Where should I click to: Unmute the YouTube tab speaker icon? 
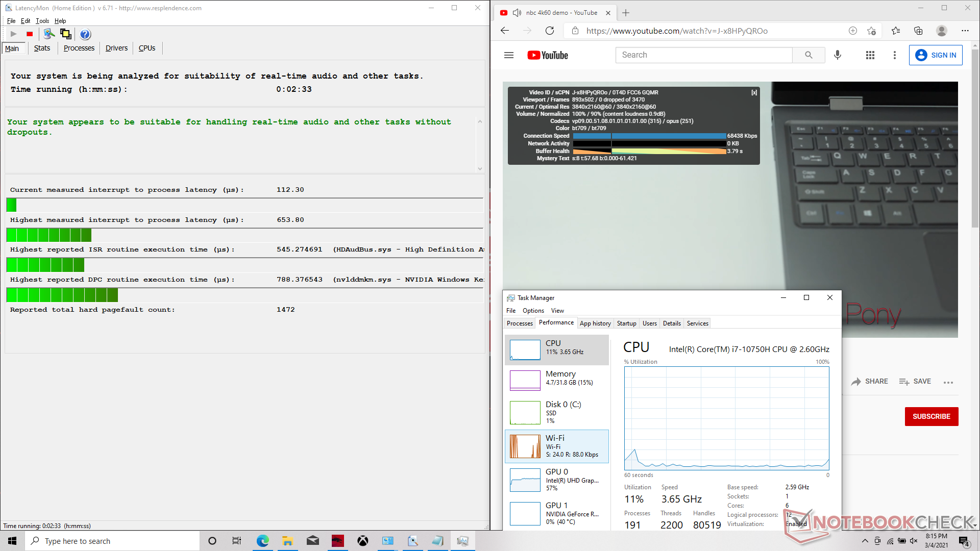[517, 13]
